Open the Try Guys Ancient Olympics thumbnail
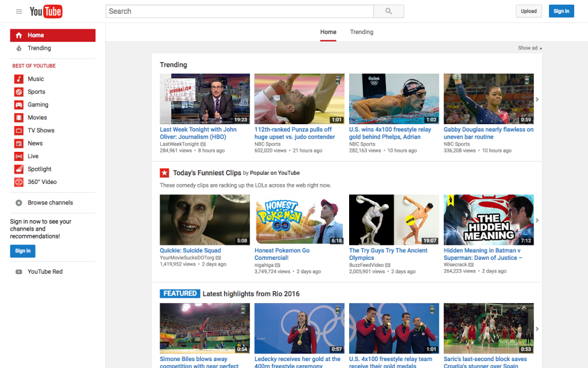The height and width of the screenshot is (368, 588). pyautogui.click(x=394, y=220)
